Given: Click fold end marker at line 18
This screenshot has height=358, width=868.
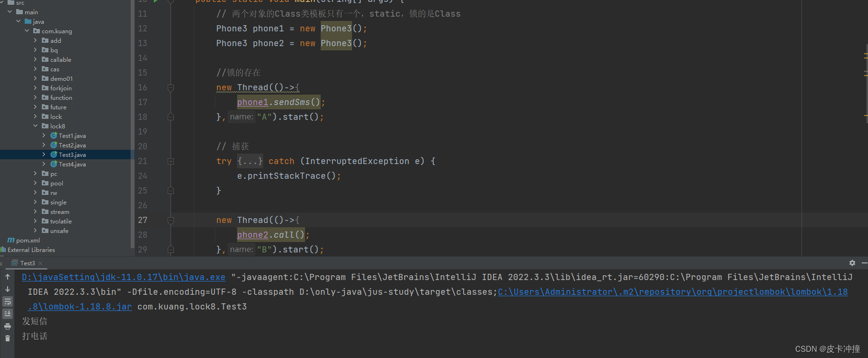Looking at the screenshot, I should (x=171, y=117).
